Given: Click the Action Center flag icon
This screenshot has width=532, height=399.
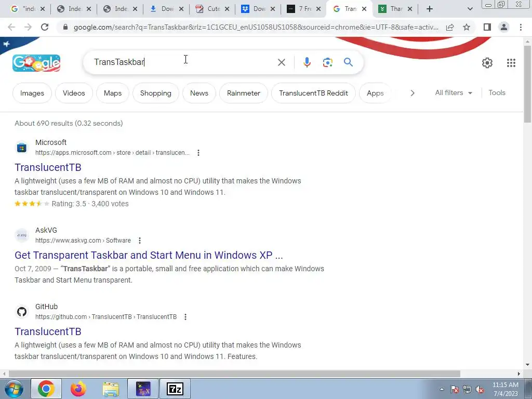Looking at the screenshot, I should tap(454, 390).
